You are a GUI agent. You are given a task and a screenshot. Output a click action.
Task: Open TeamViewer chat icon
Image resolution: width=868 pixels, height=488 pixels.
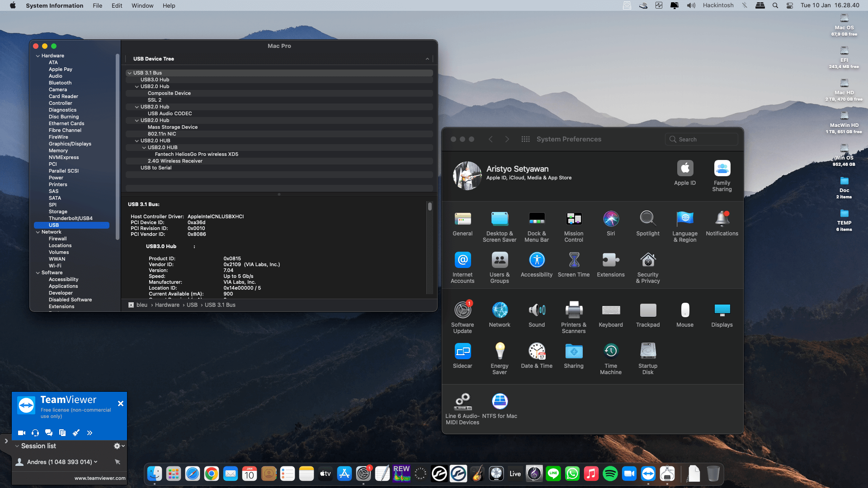(x=49, y=433)
